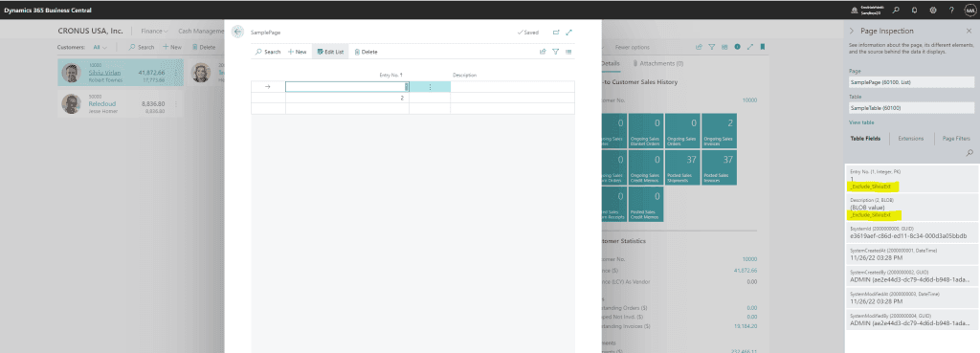Switch to Attachments (0) tab
The width and height of the screenshot is (980, 353).
(x=658, y=64)
